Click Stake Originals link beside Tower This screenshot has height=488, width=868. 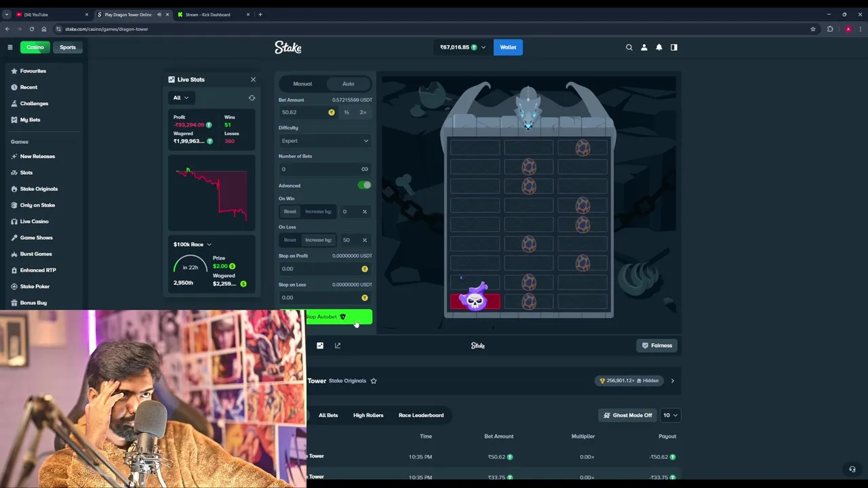pyautogui.click(x=347, y=381)
